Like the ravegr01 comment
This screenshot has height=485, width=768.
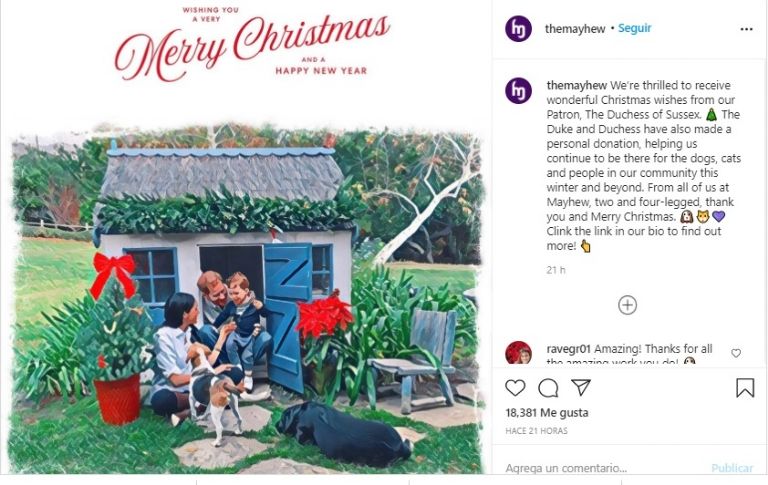click(x=736, y=353)
